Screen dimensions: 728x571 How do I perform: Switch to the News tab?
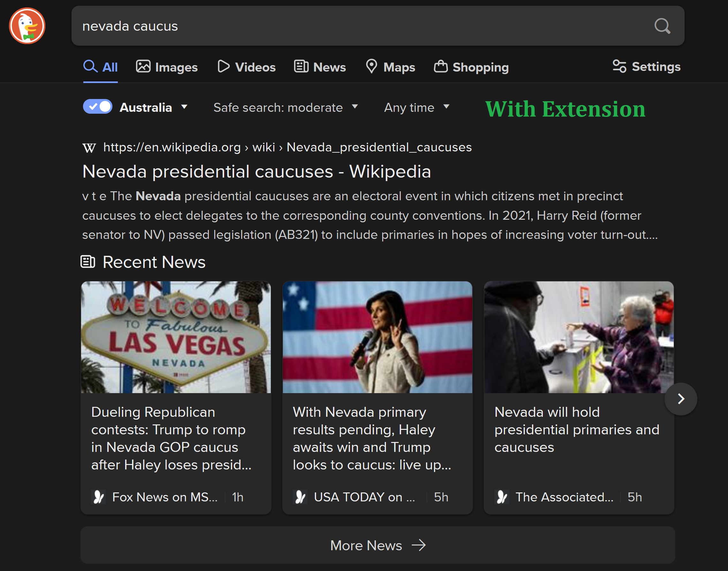320,67
